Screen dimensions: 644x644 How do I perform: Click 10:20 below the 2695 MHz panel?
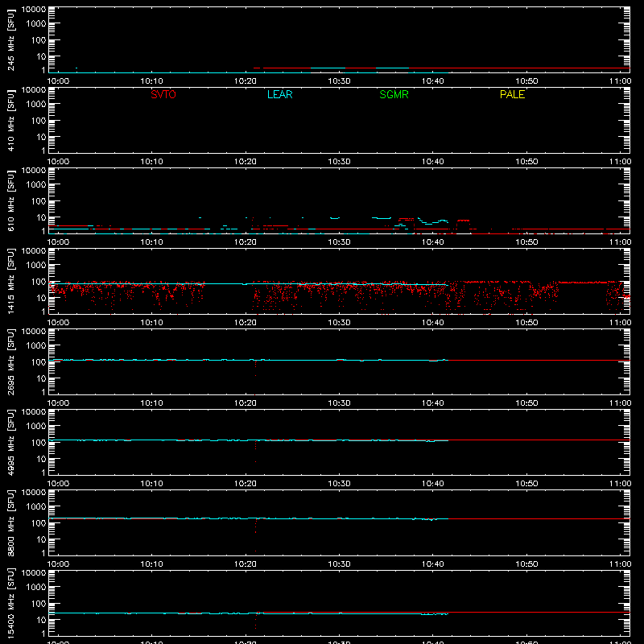246,403
